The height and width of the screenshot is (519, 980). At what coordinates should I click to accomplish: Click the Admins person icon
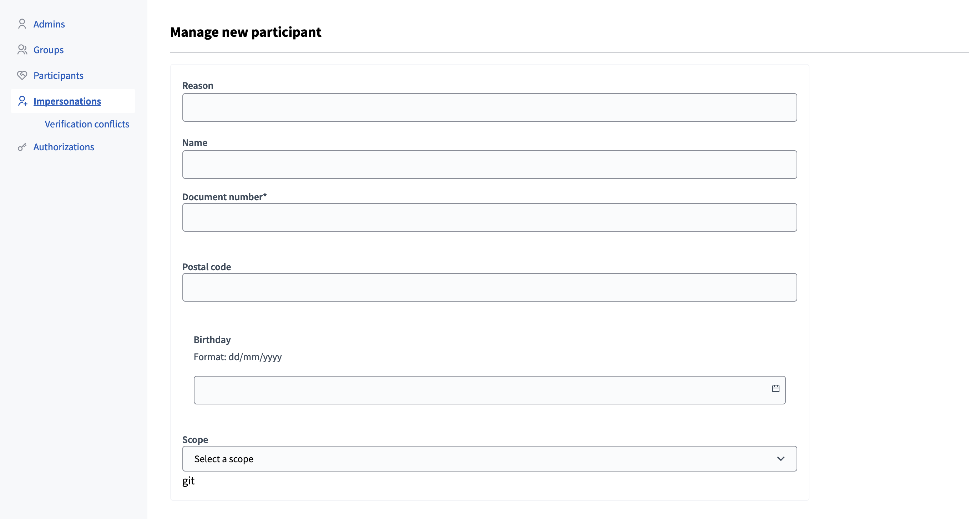pos(22,24)
